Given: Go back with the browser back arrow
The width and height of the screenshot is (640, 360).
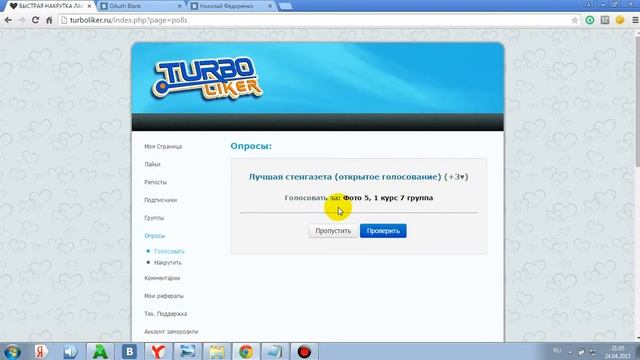Looking at the screenshot, I should coord(8,20).
